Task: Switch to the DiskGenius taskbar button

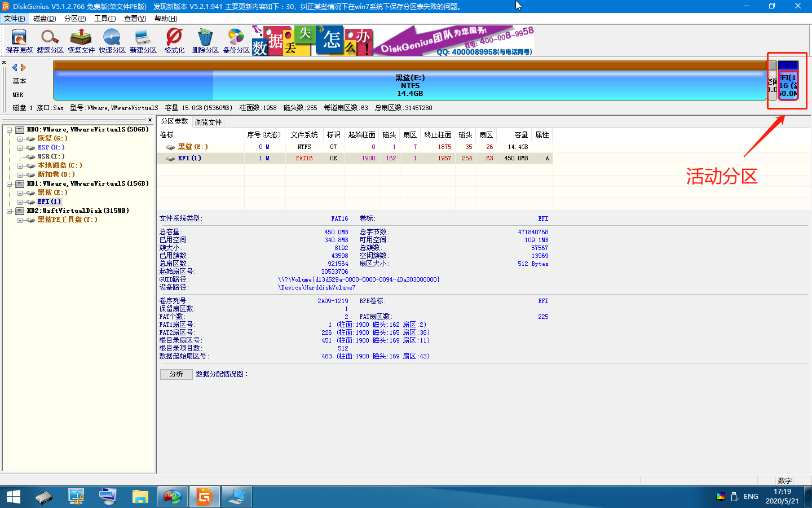Action: coord(204,497)
